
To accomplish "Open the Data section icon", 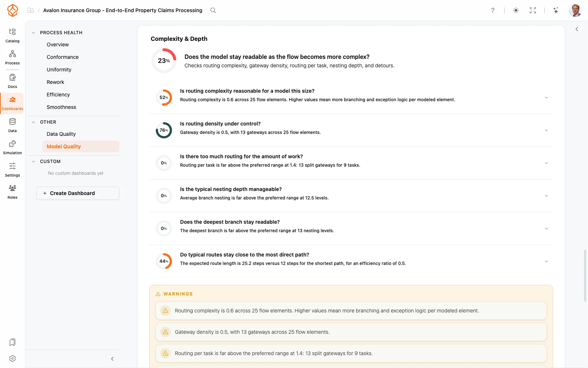I will click(x=12, y=122).
